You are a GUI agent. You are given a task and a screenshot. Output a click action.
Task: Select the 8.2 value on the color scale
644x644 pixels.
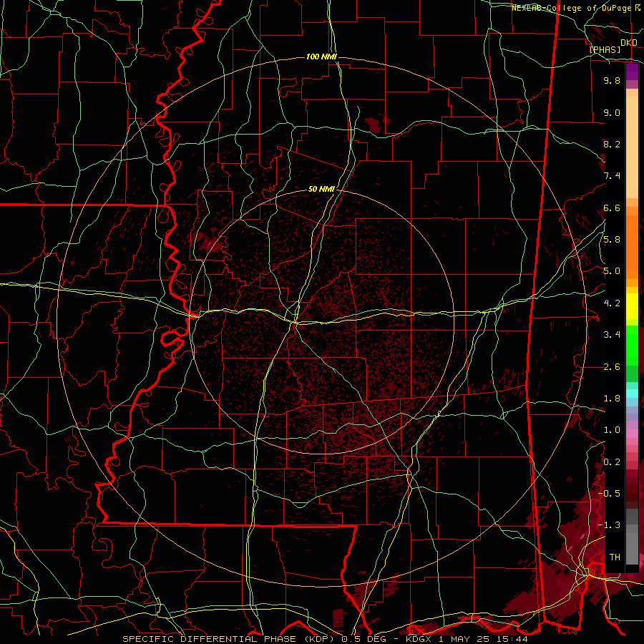click(612, 144)
